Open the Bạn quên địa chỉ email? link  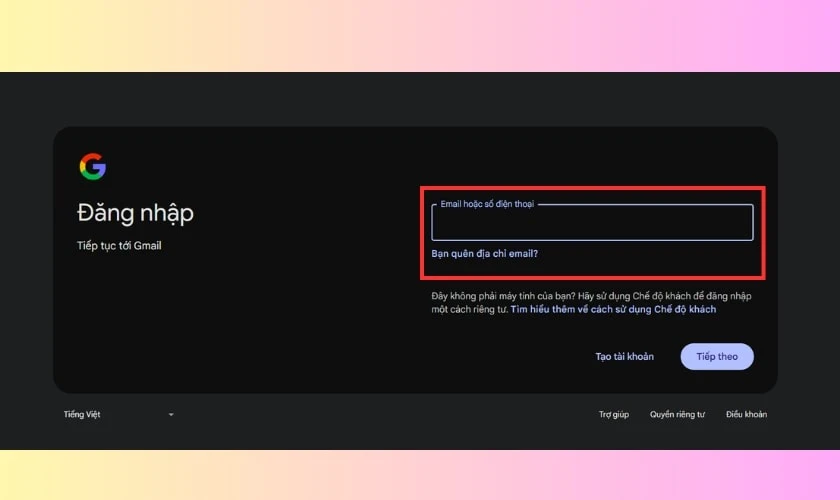[x=484, y=253]
